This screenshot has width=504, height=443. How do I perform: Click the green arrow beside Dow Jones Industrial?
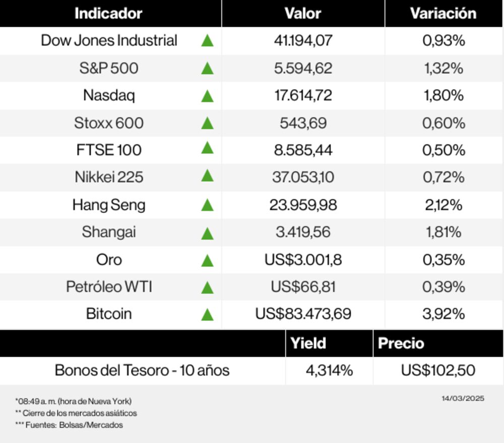pos(207,41)
